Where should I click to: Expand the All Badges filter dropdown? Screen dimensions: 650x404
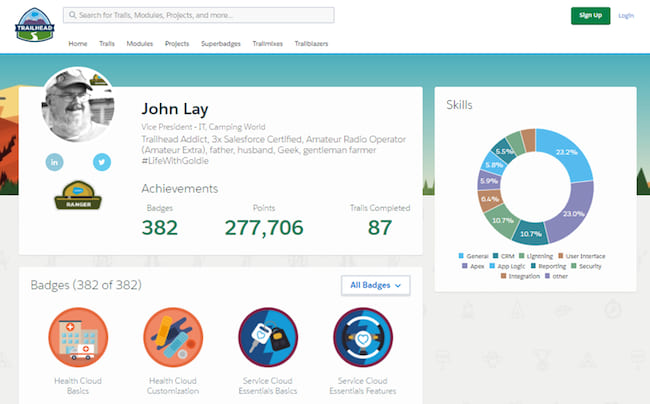[375, 285]
